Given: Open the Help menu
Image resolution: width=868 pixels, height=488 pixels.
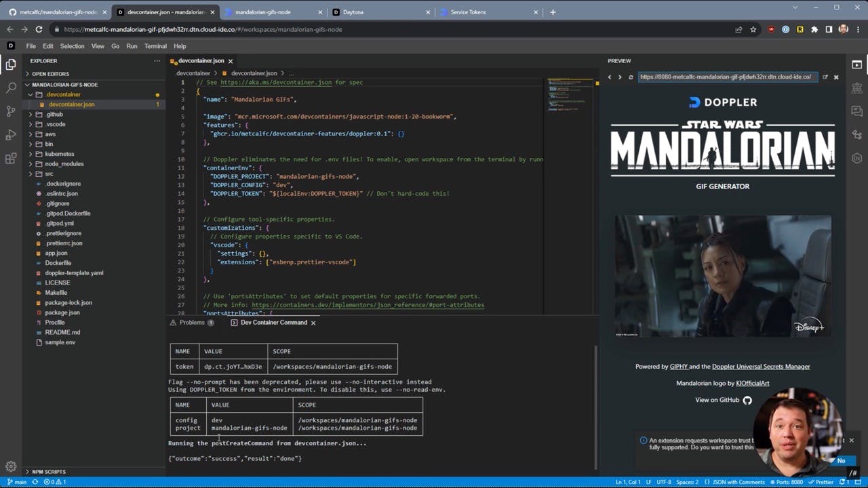Looking at the screenshot, I should click(x=180, y=46).
